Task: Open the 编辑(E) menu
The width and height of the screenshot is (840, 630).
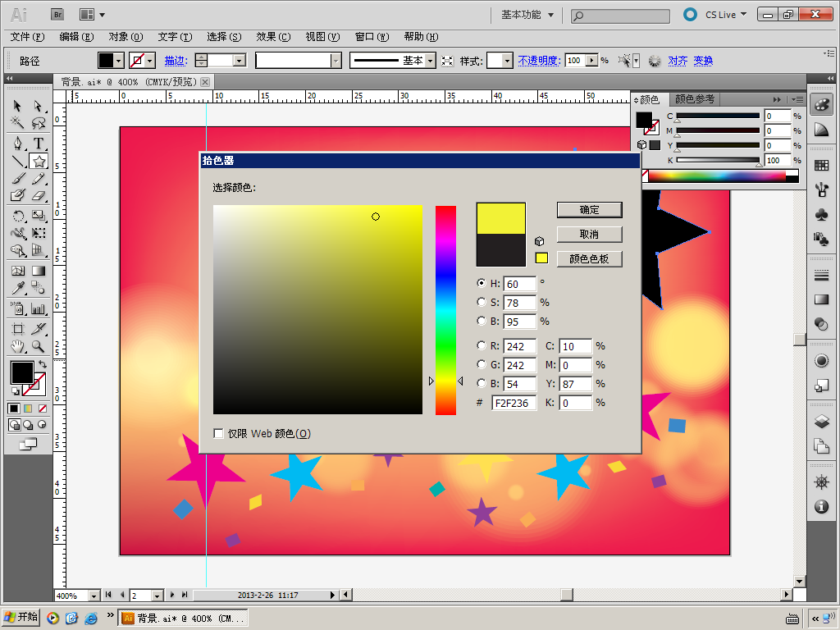Action: click(x=76, y=37)
